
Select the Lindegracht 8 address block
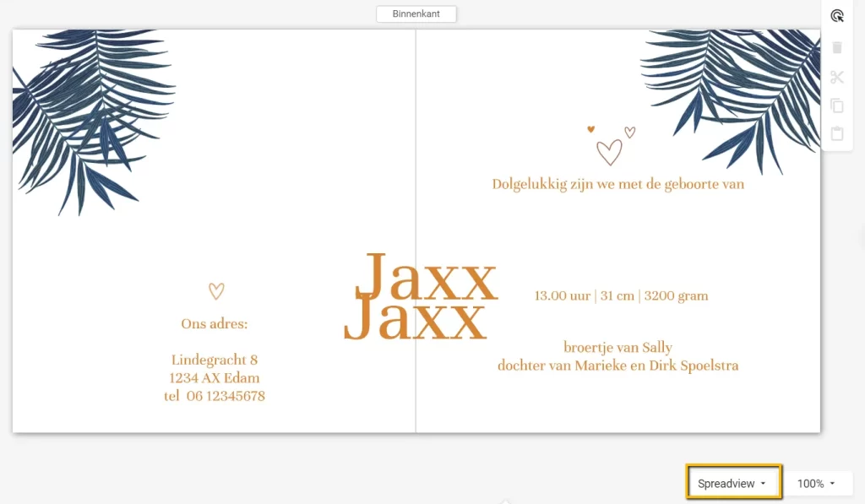coord(214,377)
